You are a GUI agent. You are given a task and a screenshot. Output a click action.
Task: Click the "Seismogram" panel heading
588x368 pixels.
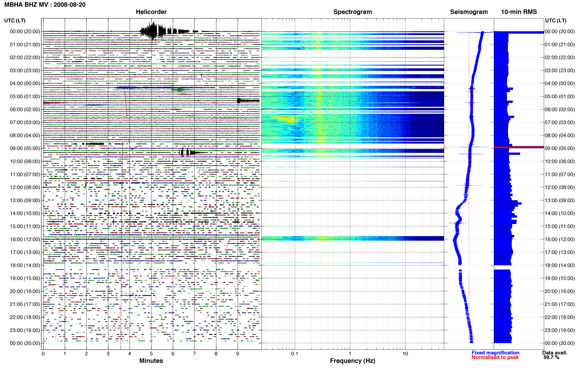469,12
